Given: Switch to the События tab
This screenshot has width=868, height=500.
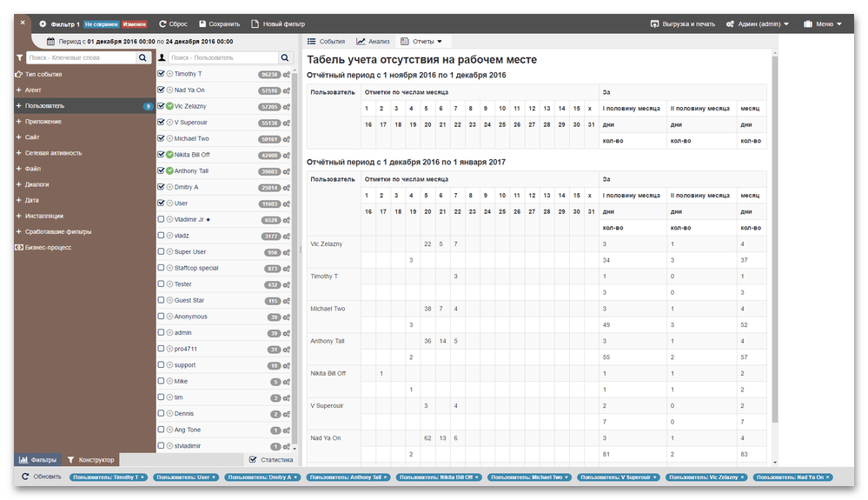Looking at the screenshot, I should click(326, 41).
